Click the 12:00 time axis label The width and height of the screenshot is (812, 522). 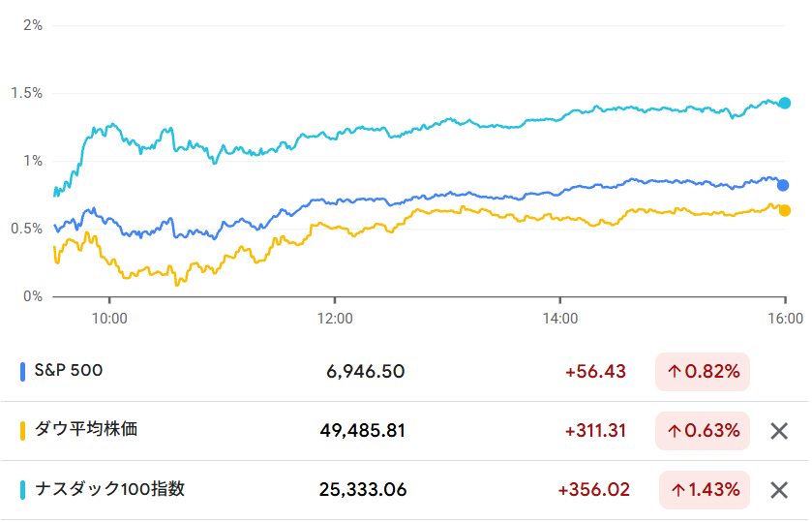tap(334, 317)
